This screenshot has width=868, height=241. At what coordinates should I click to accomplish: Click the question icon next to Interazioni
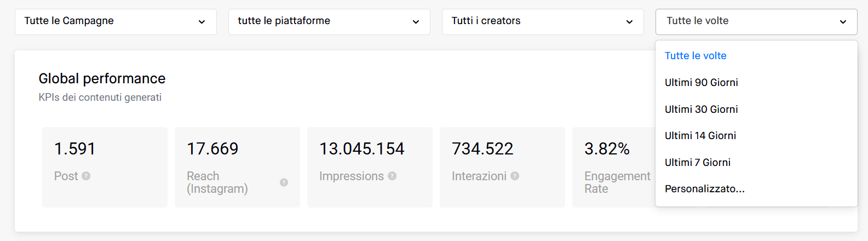click(515, 176)
